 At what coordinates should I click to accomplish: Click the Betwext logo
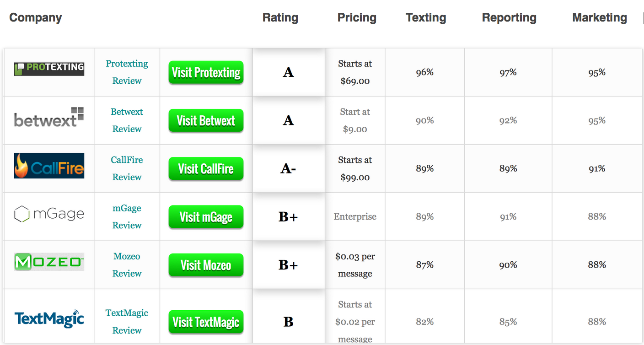tap(49, 117)
